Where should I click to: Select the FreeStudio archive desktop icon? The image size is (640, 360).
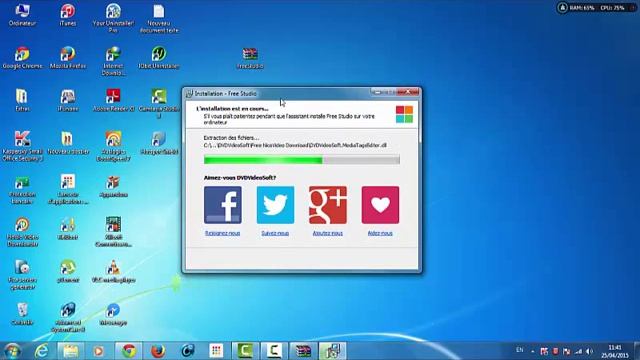click(250, 58)
